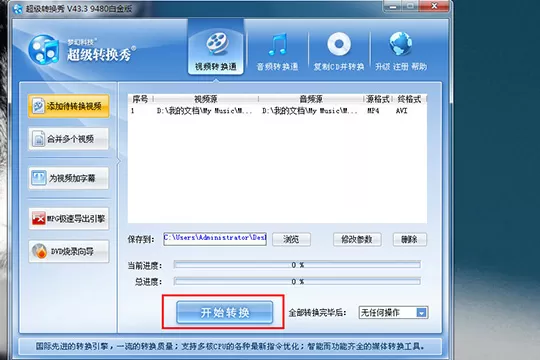540x360 pixels.
Task: Click the AVI target format cell
Action: pos(402,111)
